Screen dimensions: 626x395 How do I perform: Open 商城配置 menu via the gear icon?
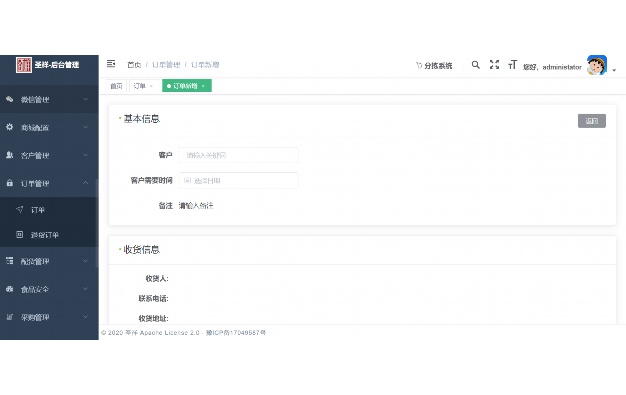click(x=10, y=127)
